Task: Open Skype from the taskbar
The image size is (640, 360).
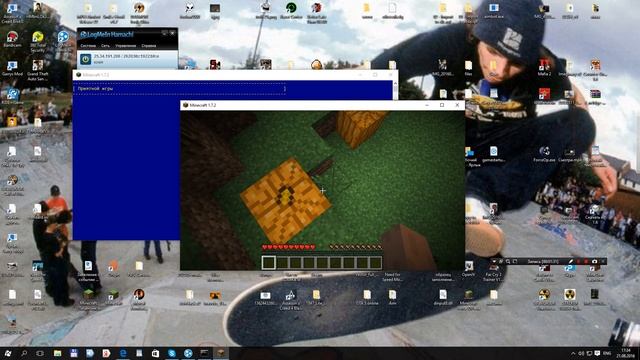Action: [x=172, y=353]
